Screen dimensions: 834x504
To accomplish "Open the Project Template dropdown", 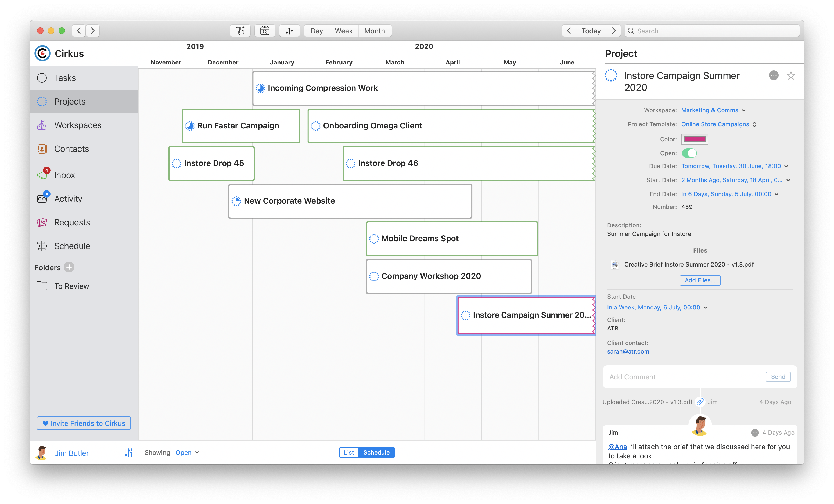I will 718,124.
